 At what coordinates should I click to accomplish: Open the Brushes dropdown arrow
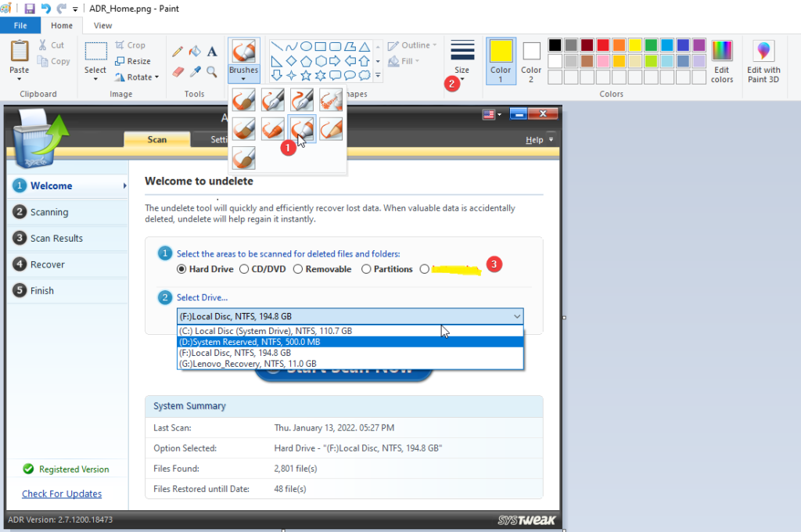[244, 79]
